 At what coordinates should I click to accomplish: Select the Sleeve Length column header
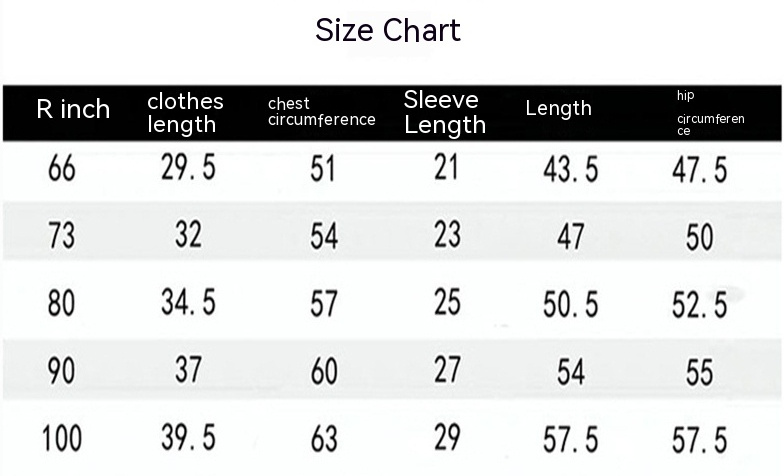444,112
